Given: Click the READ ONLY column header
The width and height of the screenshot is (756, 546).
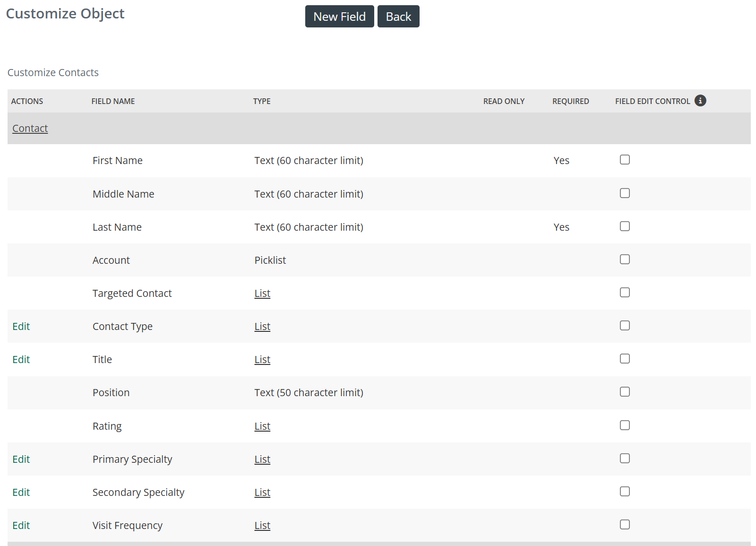Looking at the screenshot, I should coord(504,101).
